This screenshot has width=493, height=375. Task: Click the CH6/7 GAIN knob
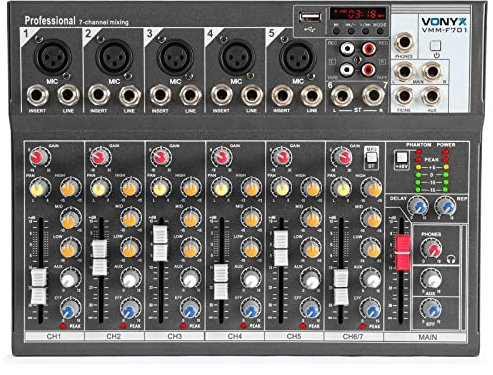[341, 157]
